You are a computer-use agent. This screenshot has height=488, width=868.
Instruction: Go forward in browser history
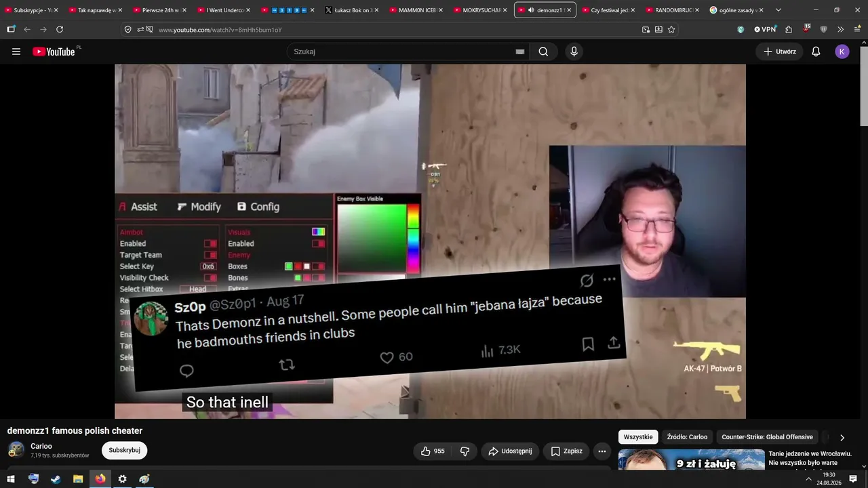pos(43,30)
